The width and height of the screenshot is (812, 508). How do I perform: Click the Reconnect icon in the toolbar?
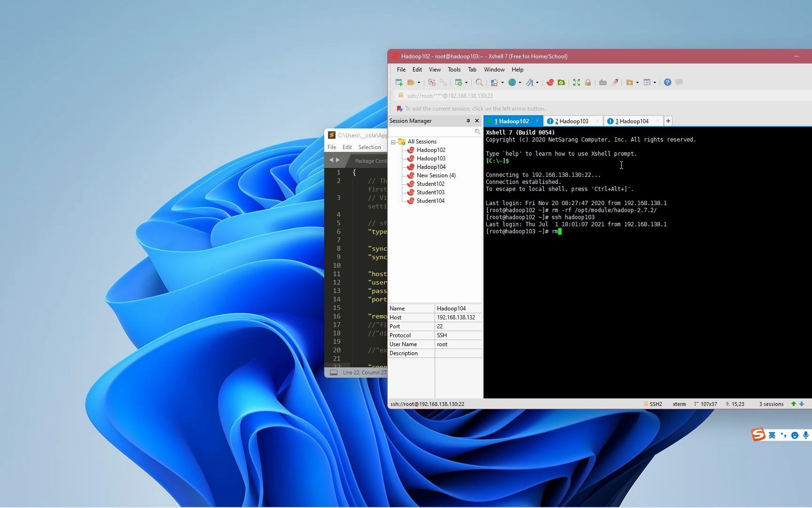coord(432,82)
